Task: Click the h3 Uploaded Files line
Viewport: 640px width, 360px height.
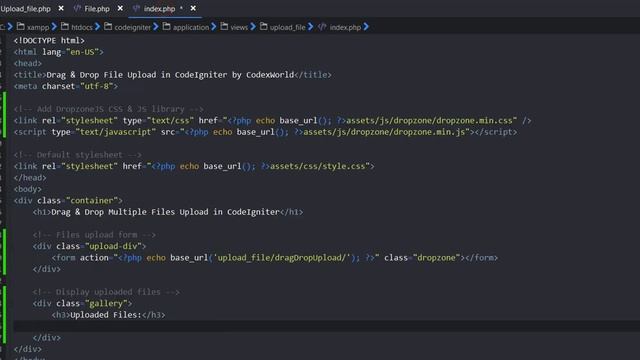Action: point(109,315)
